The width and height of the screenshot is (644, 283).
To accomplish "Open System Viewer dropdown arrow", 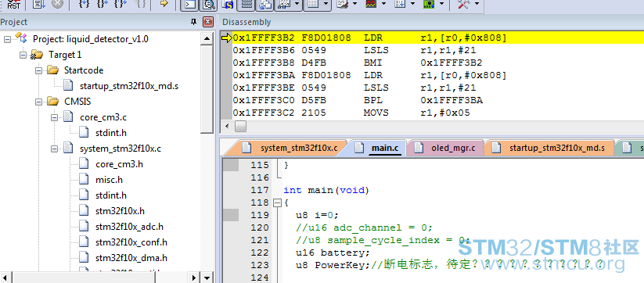I will click(442, 5).
